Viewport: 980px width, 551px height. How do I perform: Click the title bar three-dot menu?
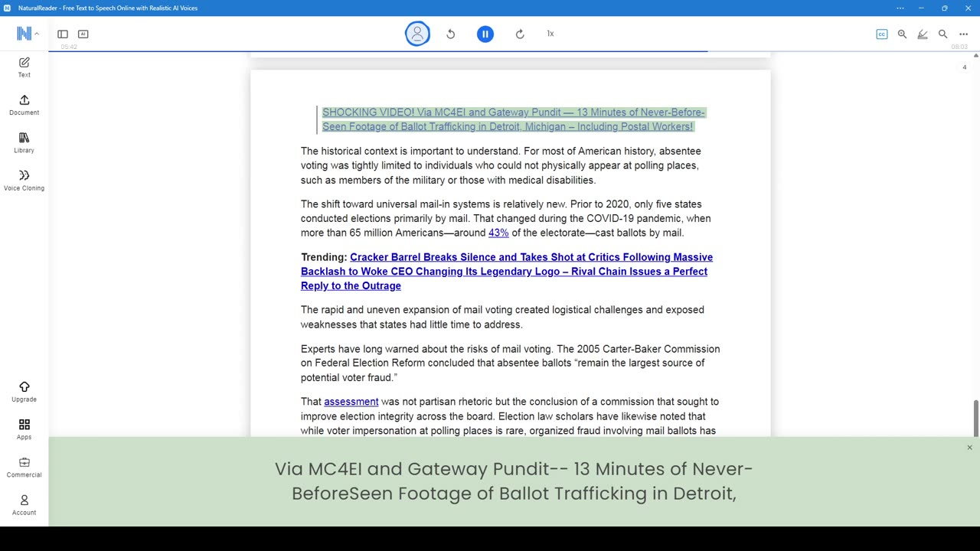pos(900,8)
